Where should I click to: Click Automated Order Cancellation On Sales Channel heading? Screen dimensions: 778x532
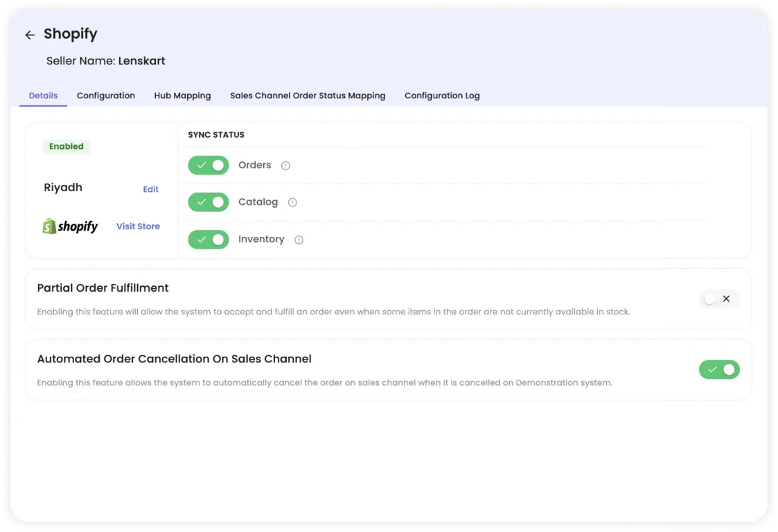[174, 359]
